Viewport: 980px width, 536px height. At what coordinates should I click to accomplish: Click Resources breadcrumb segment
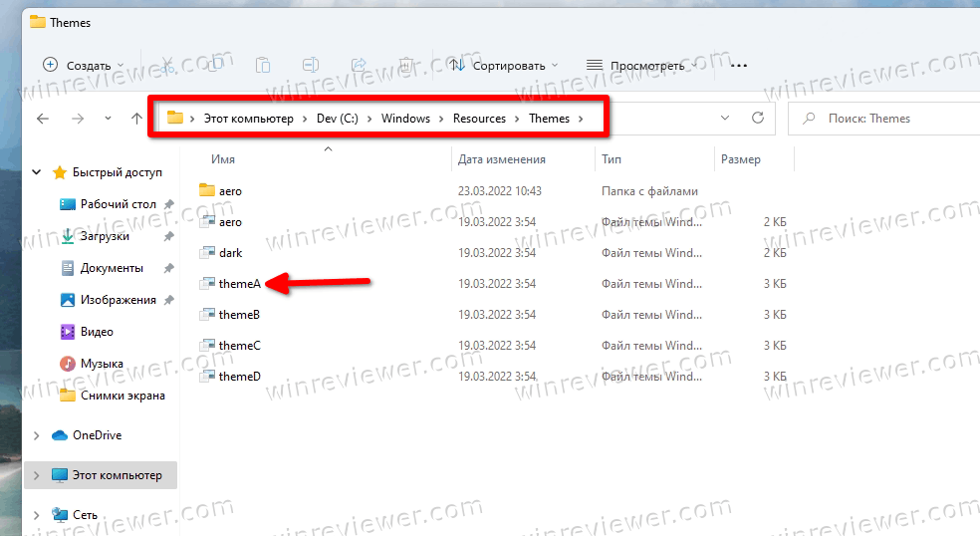coord(479,119)
